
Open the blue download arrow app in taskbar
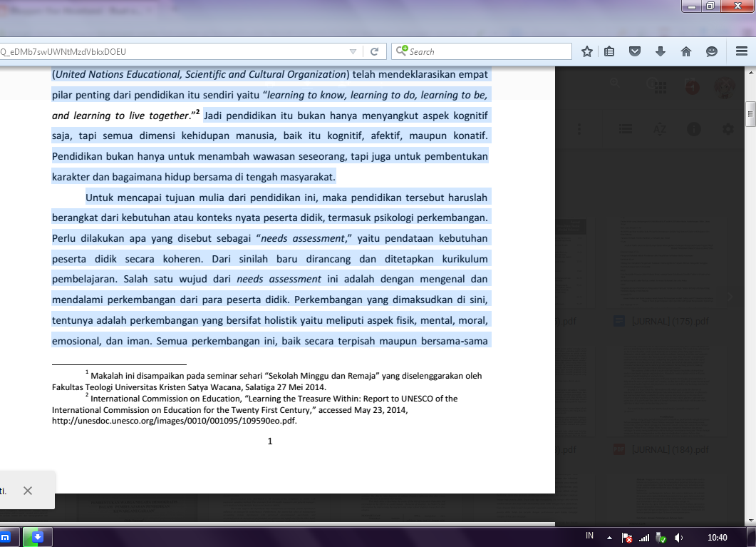coord(37,537)
